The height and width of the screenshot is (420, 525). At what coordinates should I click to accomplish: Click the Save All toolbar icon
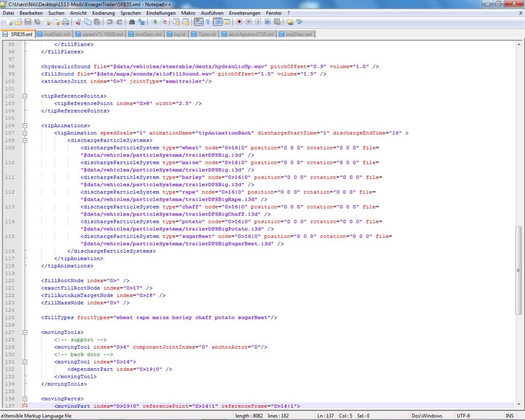click(38, 22)
